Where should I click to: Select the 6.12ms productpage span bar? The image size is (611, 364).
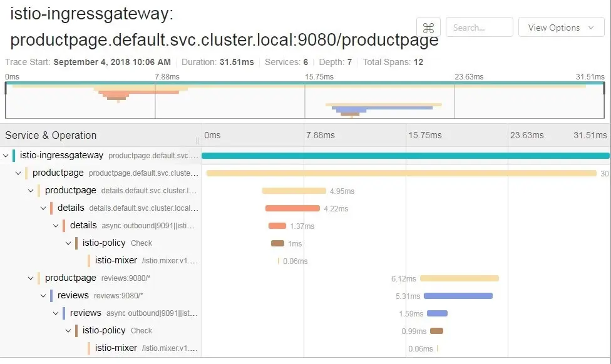pyautogui.click(x=460, y=278)
